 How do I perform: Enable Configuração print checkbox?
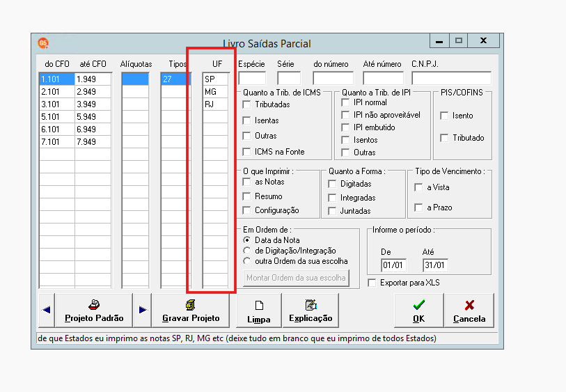pos(247,210)
